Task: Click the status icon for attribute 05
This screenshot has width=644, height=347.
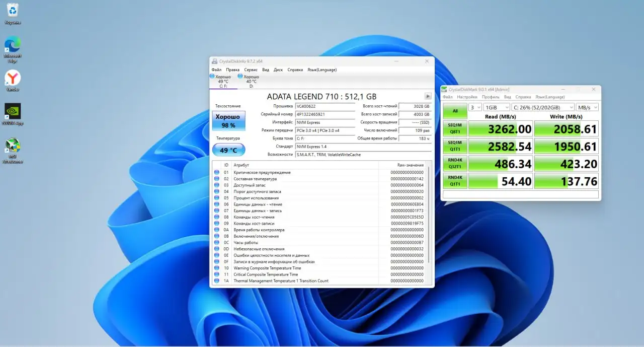Action: click(217, 198)
